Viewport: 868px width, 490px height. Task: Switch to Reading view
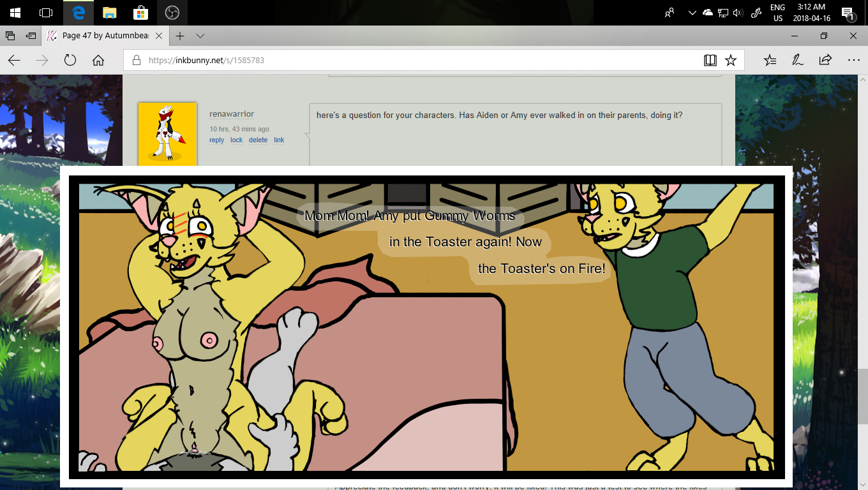[x=710, y=61]
